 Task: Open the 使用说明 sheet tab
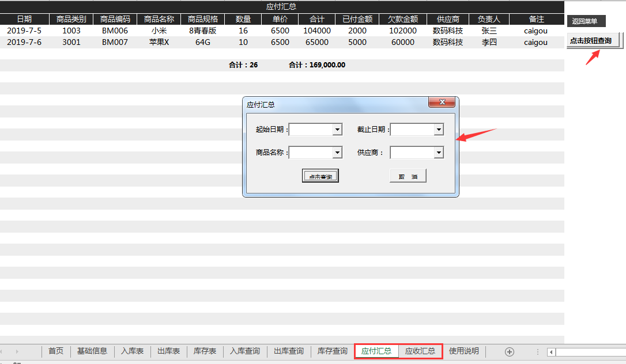464,351
